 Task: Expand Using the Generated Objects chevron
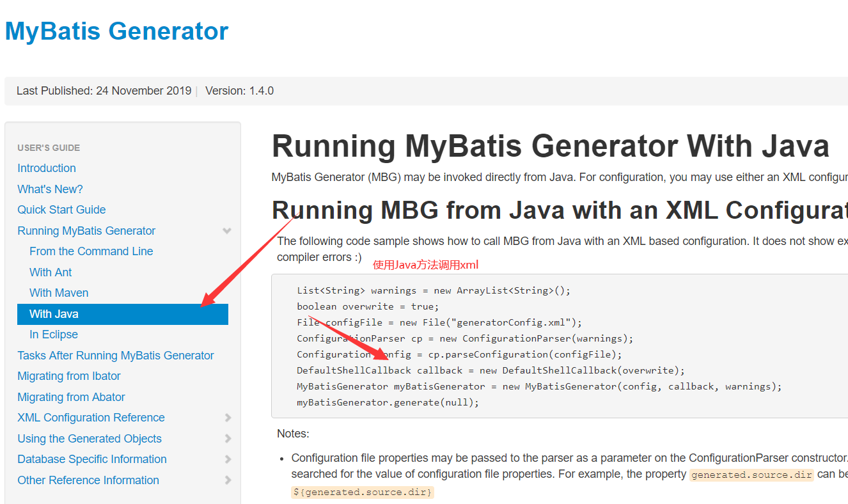pos(228,439)
